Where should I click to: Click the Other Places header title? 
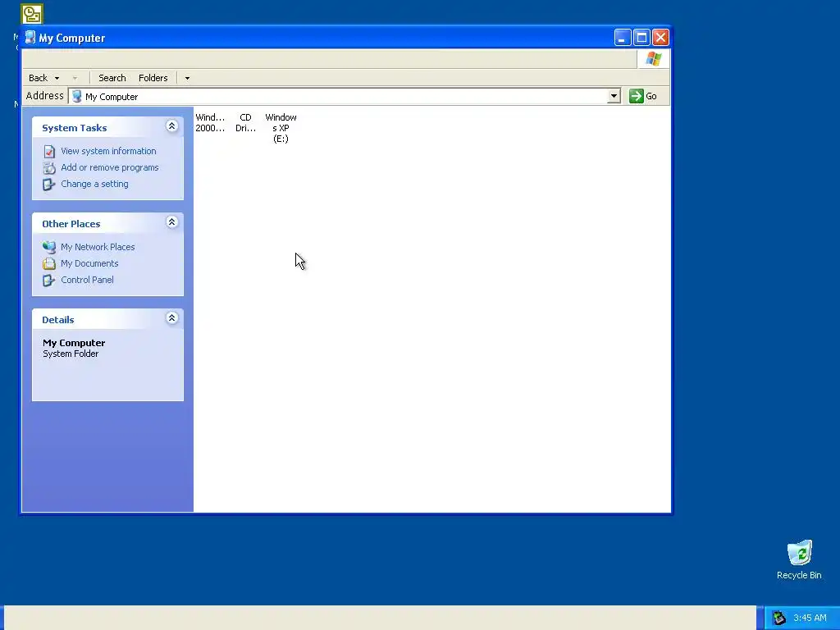click(71, 224)
